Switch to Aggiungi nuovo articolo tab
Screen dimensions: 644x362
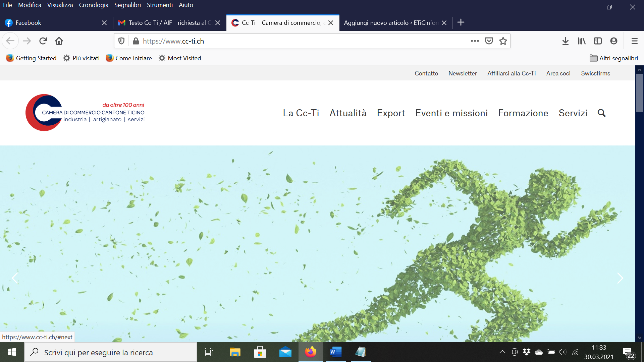pyautogui.click(x=391, y=23)
